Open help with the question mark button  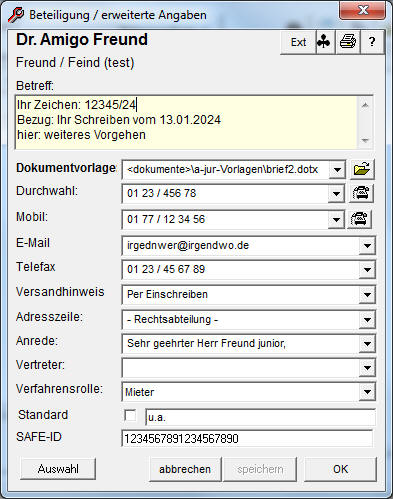click(x=372, y=42)
